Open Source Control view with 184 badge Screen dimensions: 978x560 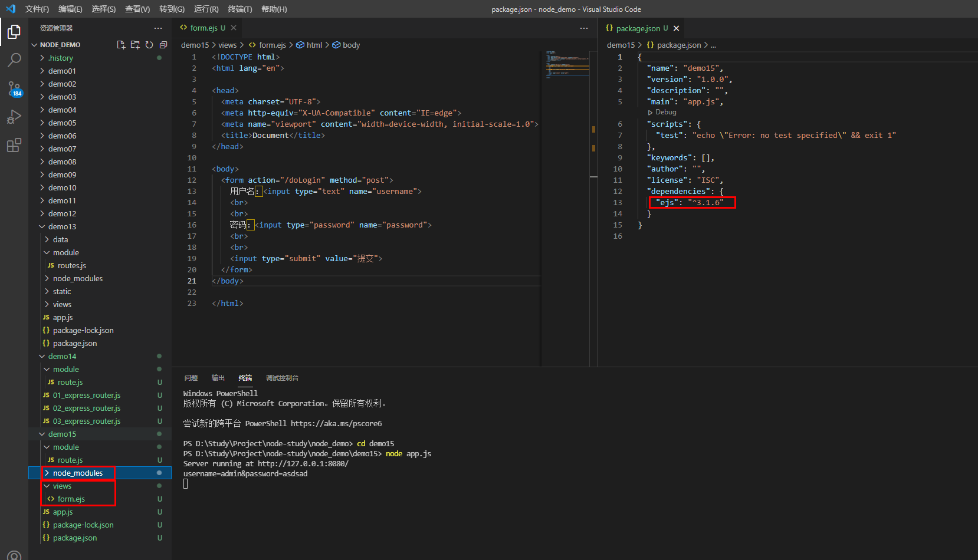pos(14,88)
